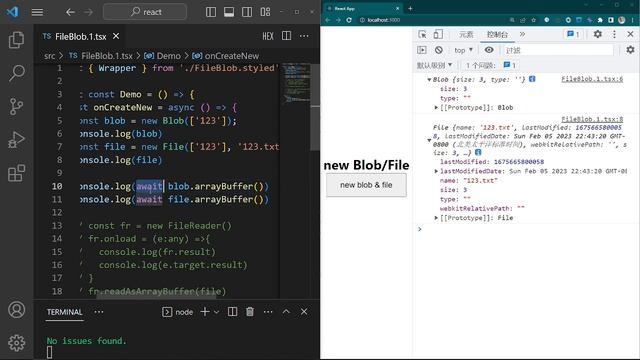
Task: Open the HEX editor button
Action: [x=268, y=36]
